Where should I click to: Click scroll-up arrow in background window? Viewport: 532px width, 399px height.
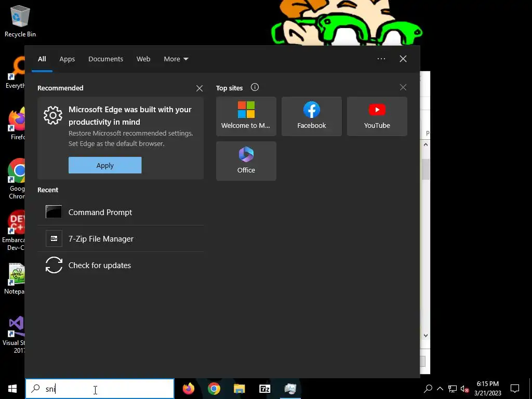tap(425, 145)
